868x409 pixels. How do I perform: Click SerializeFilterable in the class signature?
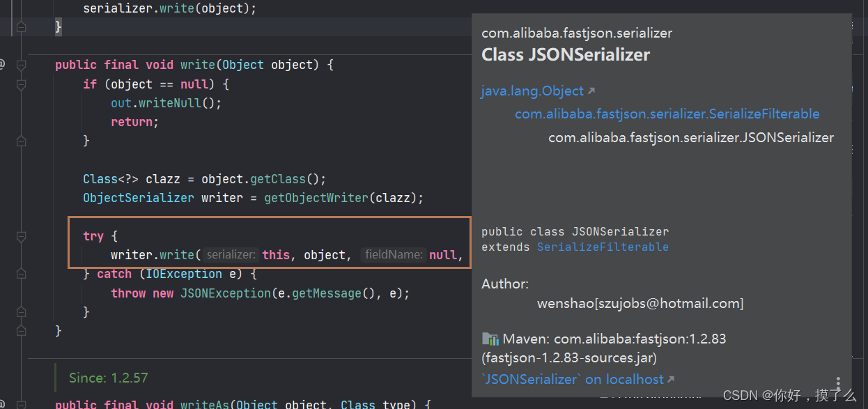click(x=603, y=246)
